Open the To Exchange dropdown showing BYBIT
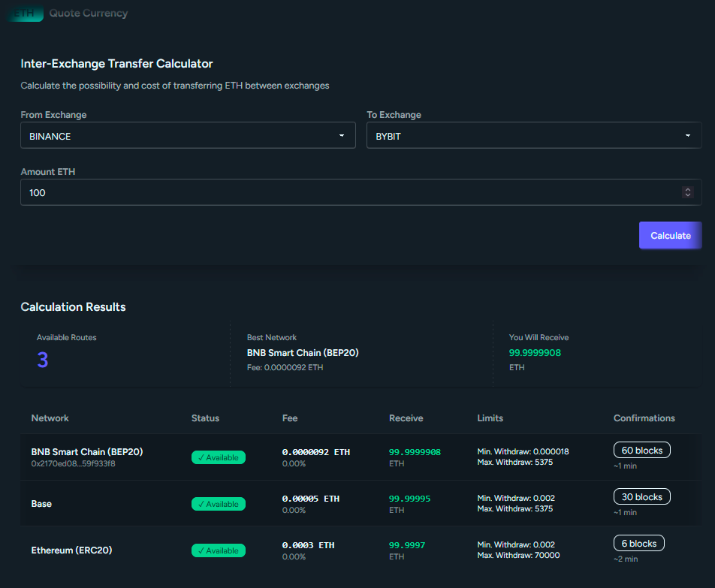Image resolution: width=715 pixels, height=588 pixels. pos(533,135)
